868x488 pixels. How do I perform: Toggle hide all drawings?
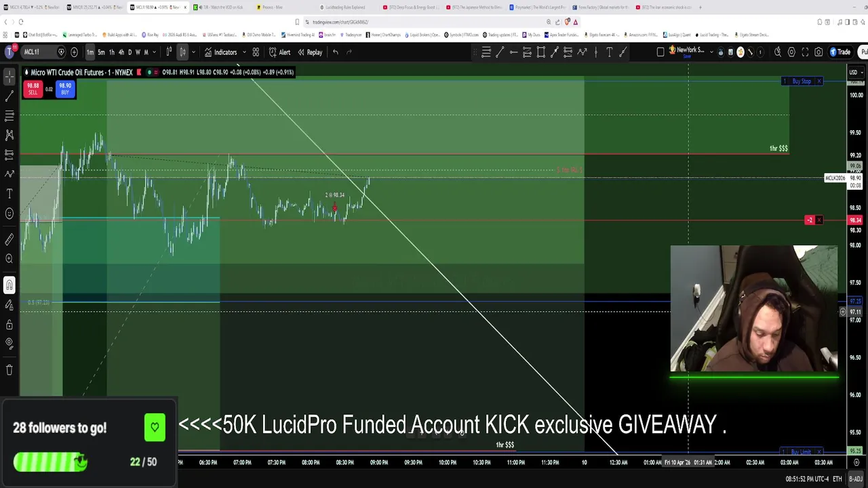click(9, 344)
